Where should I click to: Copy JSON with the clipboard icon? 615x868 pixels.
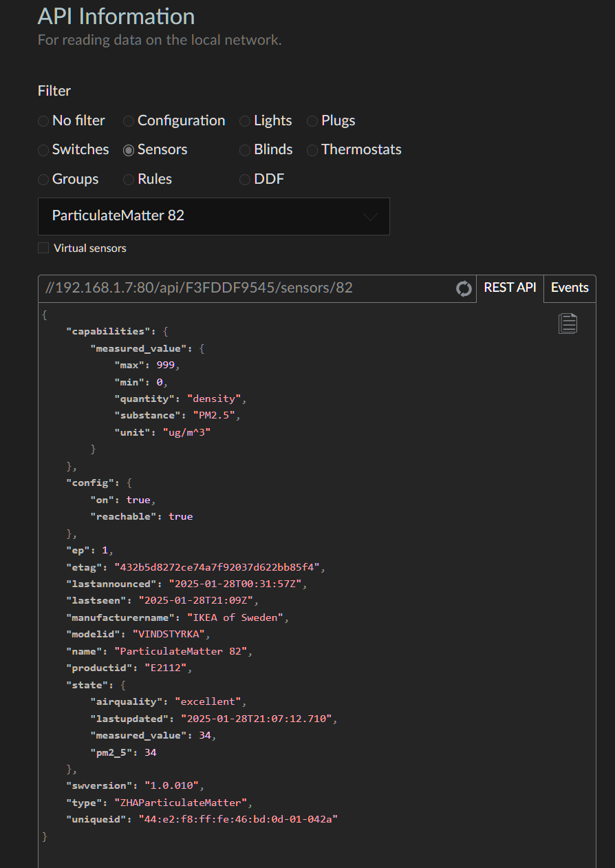pyautogui.click(x=568, y=324)
